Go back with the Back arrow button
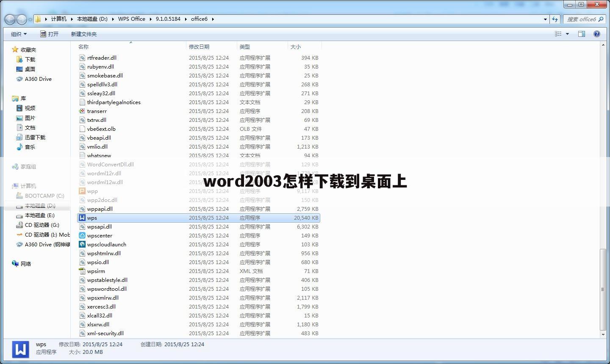 point(10,19)
